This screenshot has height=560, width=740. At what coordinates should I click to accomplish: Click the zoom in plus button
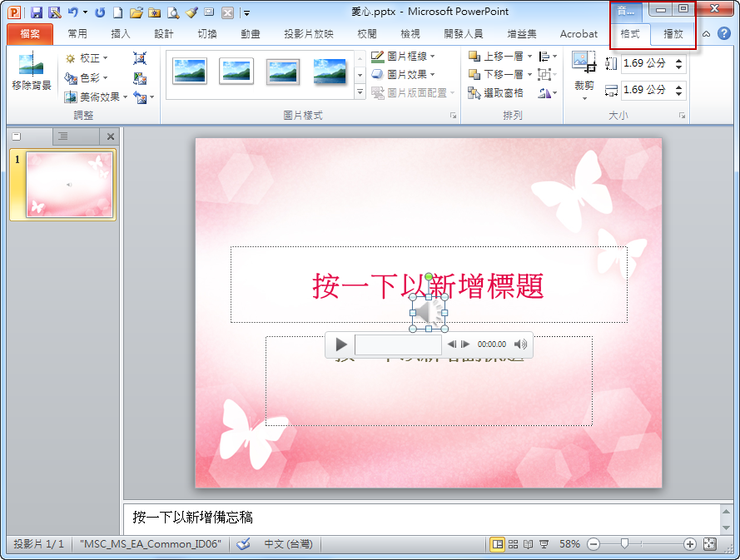pos(689,544)
